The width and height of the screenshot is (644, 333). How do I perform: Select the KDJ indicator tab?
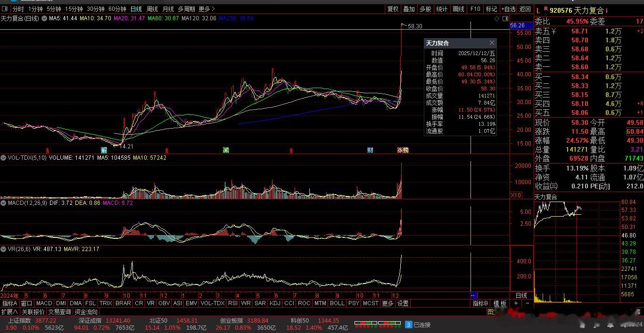coord(274,303)
